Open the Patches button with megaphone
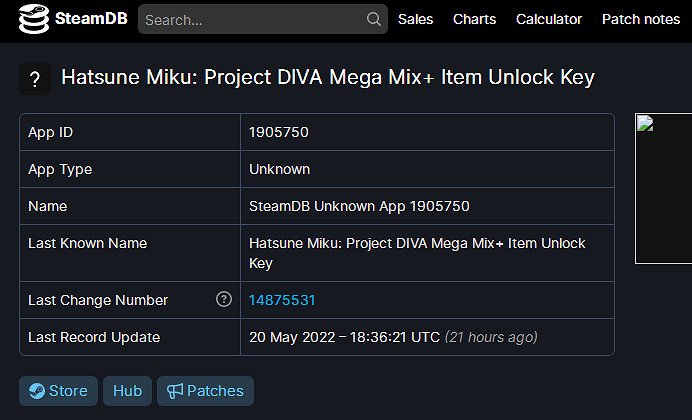Viewport: 692px width, 420px height. tap(205, 391)
